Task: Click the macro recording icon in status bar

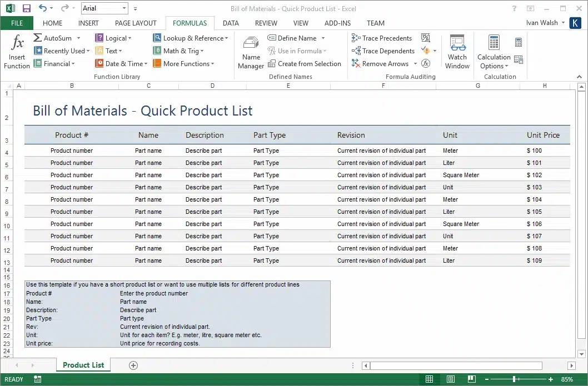Action: [x=37, y=379]
